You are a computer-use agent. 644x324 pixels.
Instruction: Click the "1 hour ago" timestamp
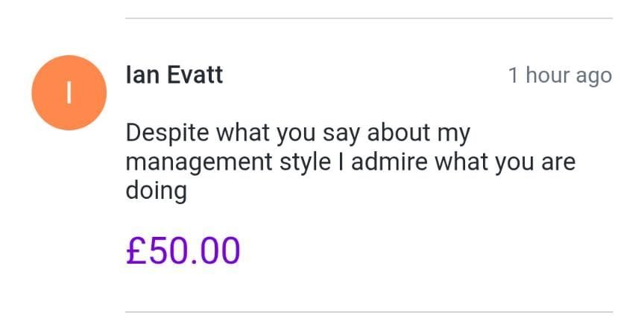tap(560, 75)
